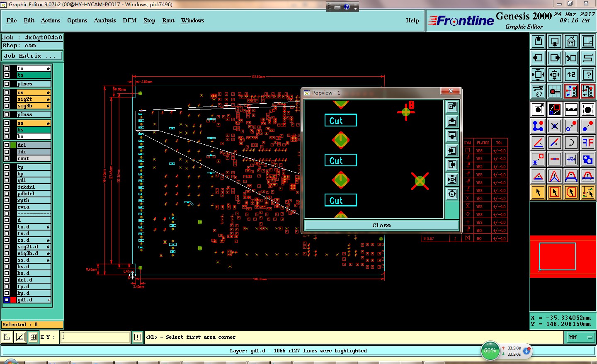This screenshot has height=364, width=597.
Task: Click the polygon select pointer icon
Action: (571, 192)
